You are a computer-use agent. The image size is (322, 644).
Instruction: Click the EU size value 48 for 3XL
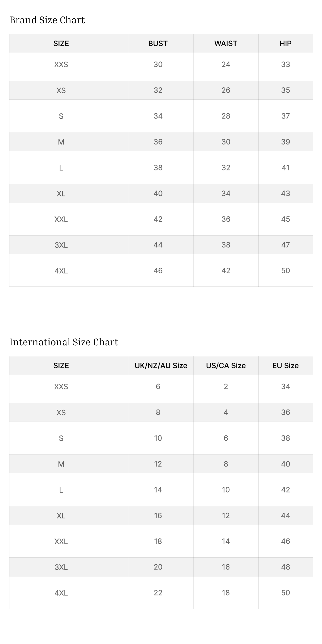tap(286, 567)
